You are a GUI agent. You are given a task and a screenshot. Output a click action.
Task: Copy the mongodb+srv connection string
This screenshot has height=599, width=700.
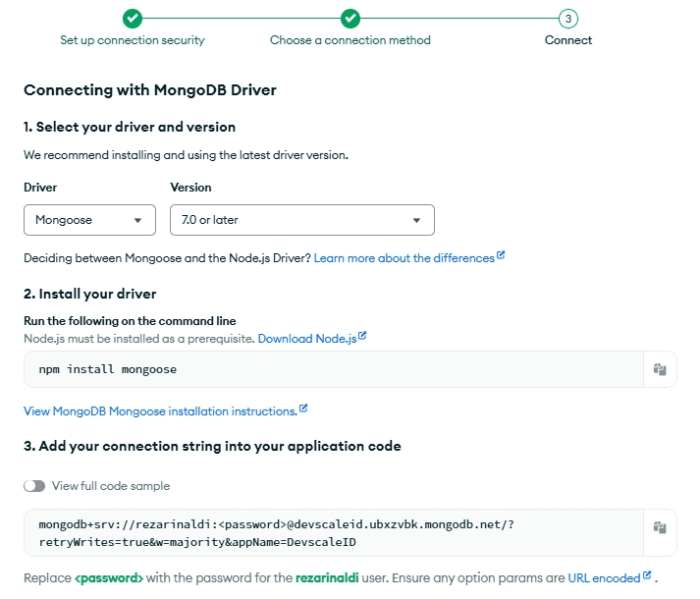[660, 527]
